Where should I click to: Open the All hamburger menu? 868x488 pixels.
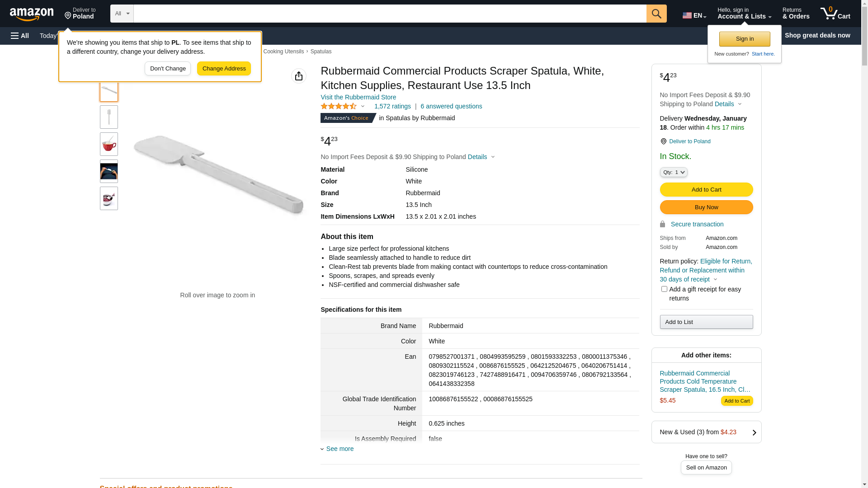[20, 36]
